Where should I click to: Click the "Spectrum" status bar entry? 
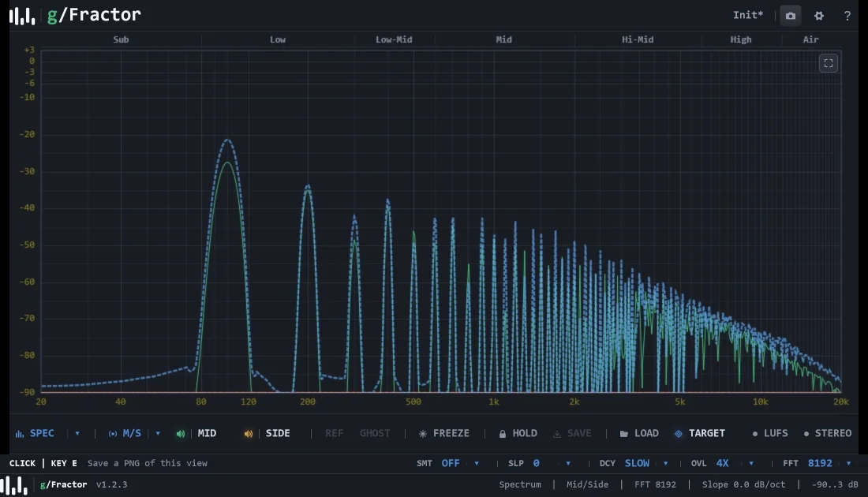(520, 484)
